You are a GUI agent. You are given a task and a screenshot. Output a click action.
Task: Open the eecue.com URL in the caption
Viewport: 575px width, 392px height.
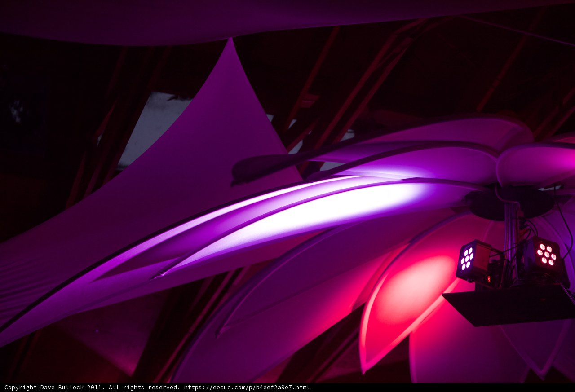point(247,387)
